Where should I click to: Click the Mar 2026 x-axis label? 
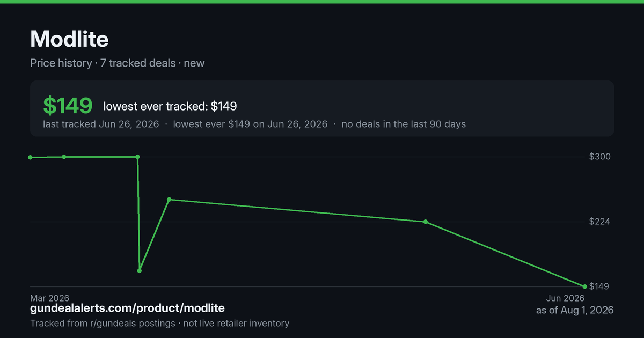click(49, 298)
